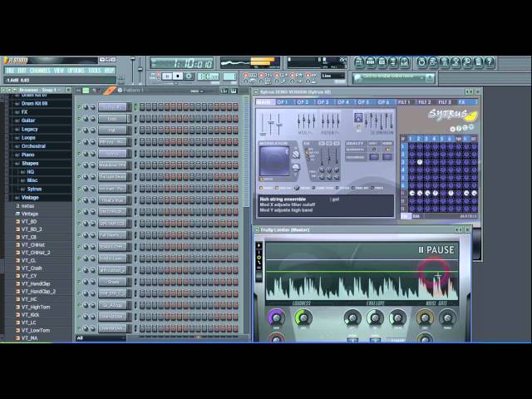Toggle the leftmost orange option checkbox in Sytrus
The image size is (532, 399).
[261, 188]
